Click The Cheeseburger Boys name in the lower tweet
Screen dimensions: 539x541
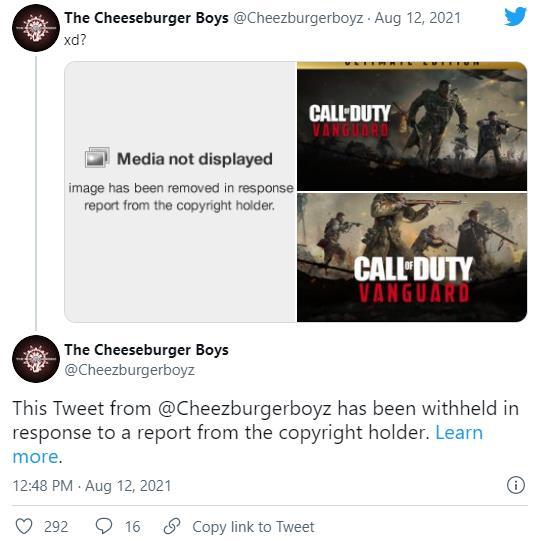click(x=146, y=350)
